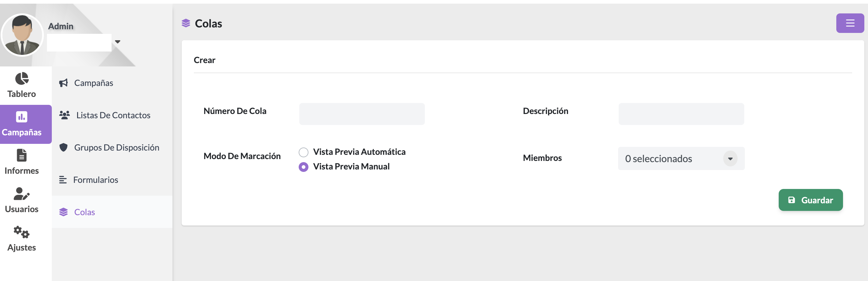
Task: Click the green Guardar button
Action: pyautogui.click(x=810, y=200)
